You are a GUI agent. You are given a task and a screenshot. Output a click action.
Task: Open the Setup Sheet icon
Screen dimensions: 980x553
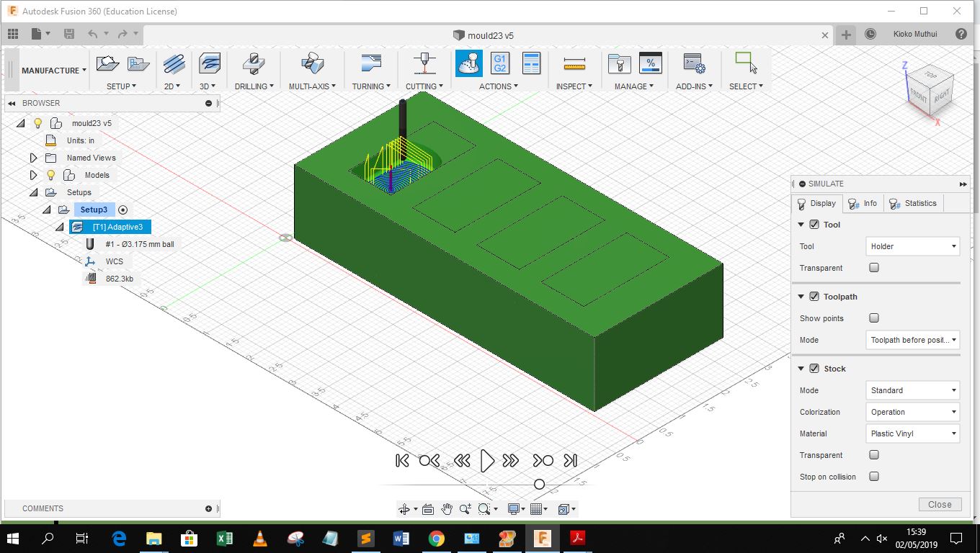click(x=531, y=63)
